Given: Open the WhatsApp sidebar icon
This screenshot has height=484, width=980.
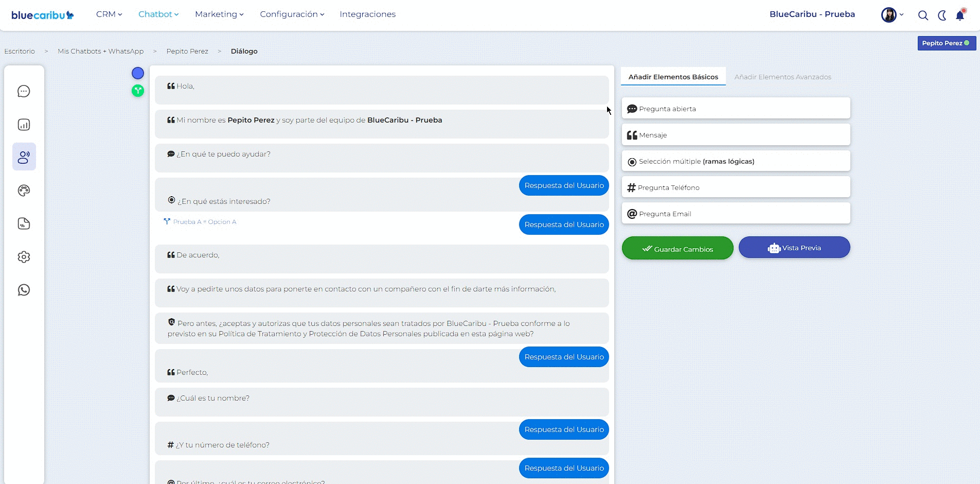Looking at the screenshot, I should (x=24, y=290).
